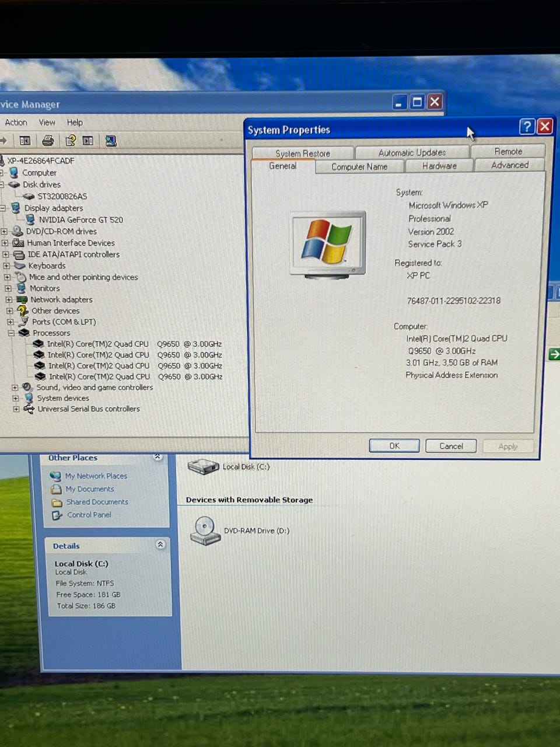
Task: Collapse the Details panel chevron
Action: (x=160, y=544)
